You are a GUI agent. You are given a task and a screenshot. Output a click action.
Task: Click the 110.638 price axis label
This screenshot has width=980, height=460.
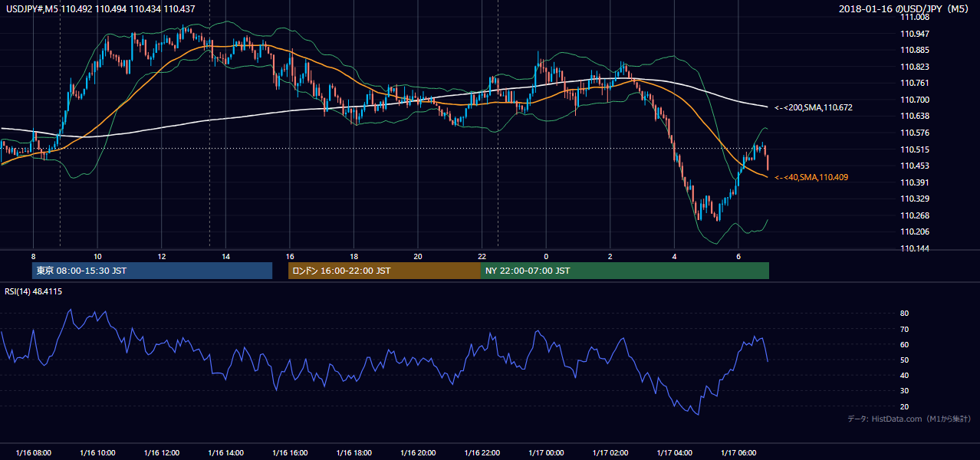point(916,116)
